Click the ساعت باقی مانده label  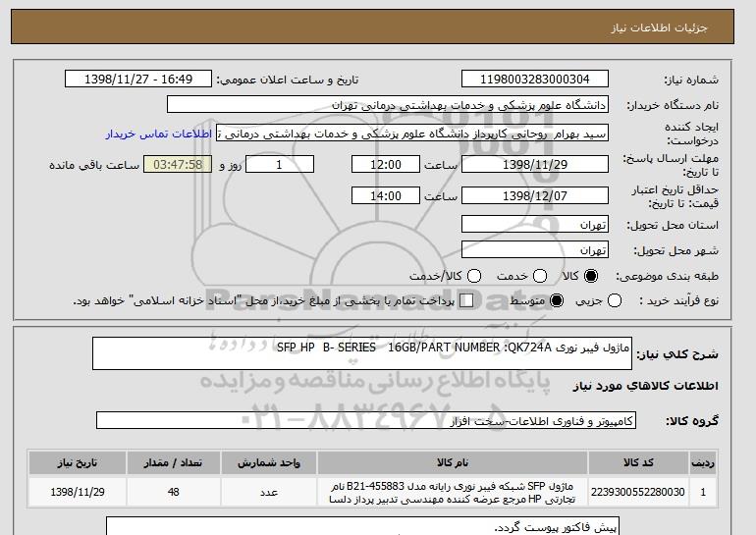94,165
